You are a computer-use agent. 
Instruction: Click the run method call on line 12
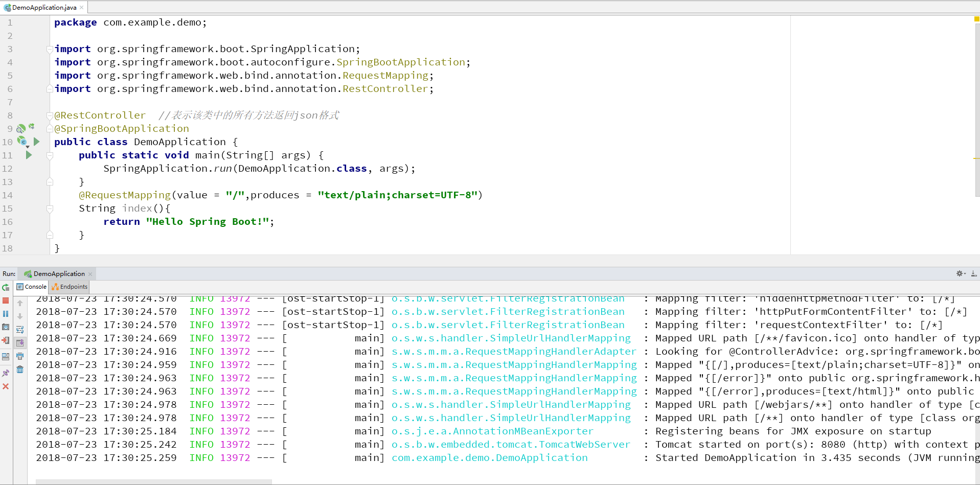click(223, 169)
